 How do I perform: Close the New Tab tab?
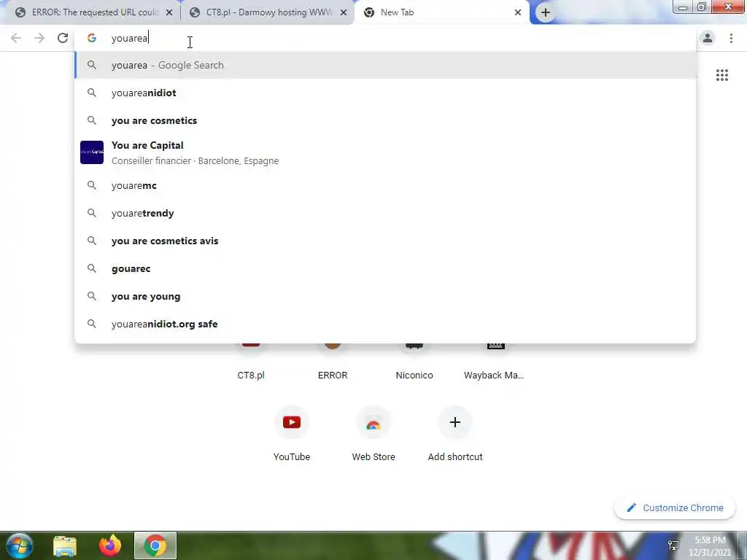click(518, 12)
